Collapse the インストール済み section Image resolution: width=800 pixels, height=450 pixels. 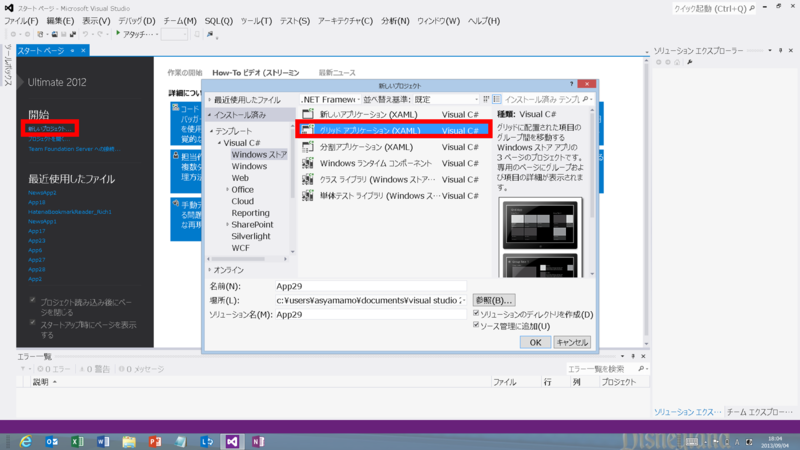[x=209, y=115]
